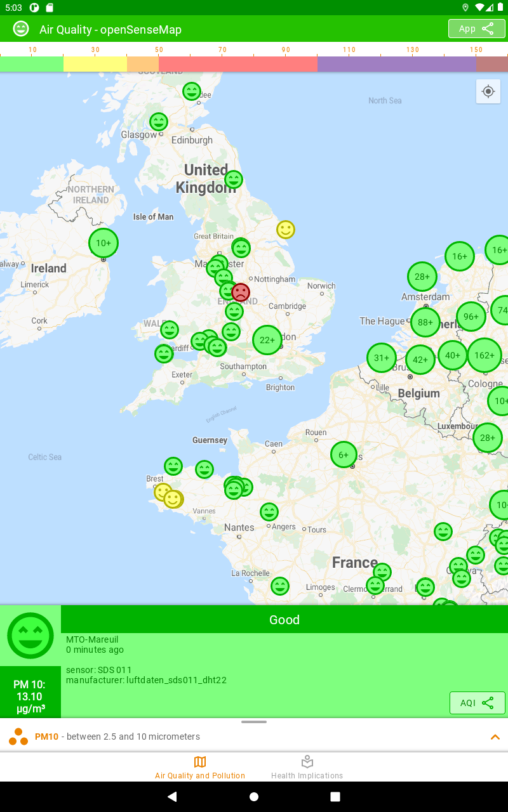Click the smiley logo in the app header
Screen dimensions: 508x812
[x=21, y=29]
